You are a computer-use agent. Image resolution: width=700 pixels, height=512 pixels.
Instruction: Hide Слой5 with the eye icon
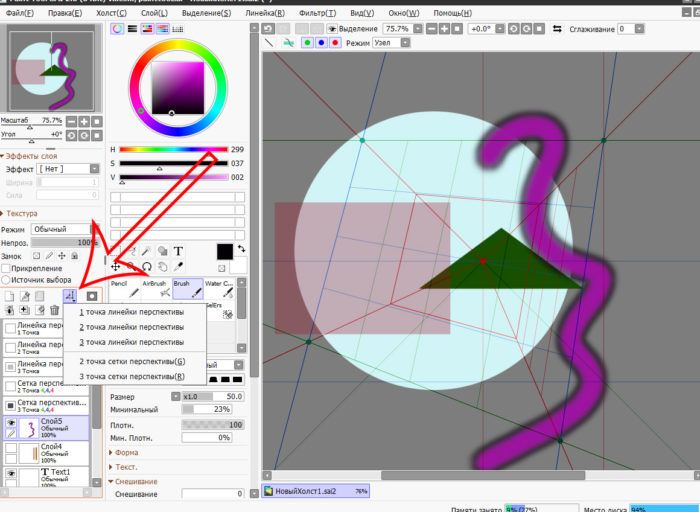pos(11,422)
